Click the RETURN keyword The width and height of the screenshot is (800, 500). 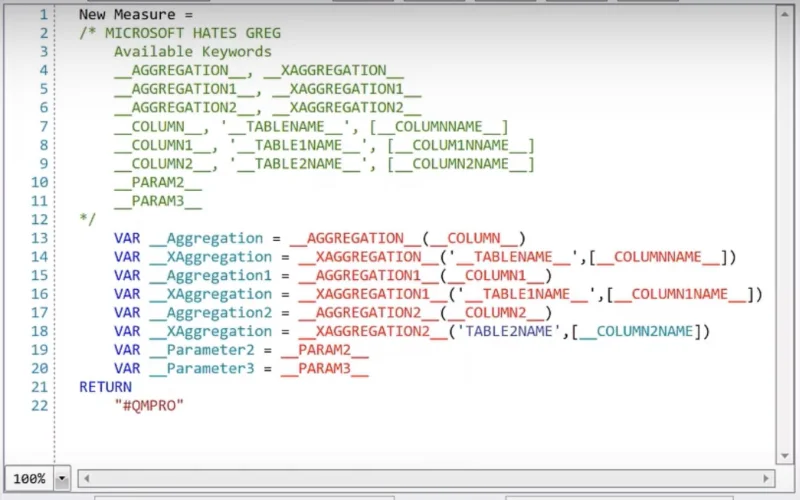[x=106, y=387]
